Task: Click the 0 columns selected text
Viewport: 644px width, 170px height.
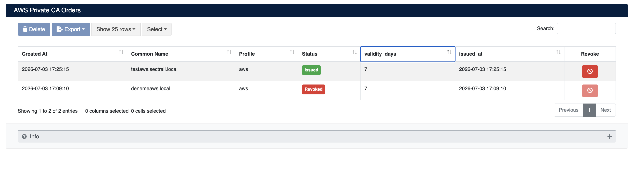Action: pyautogui.click(x=107, y=111)
